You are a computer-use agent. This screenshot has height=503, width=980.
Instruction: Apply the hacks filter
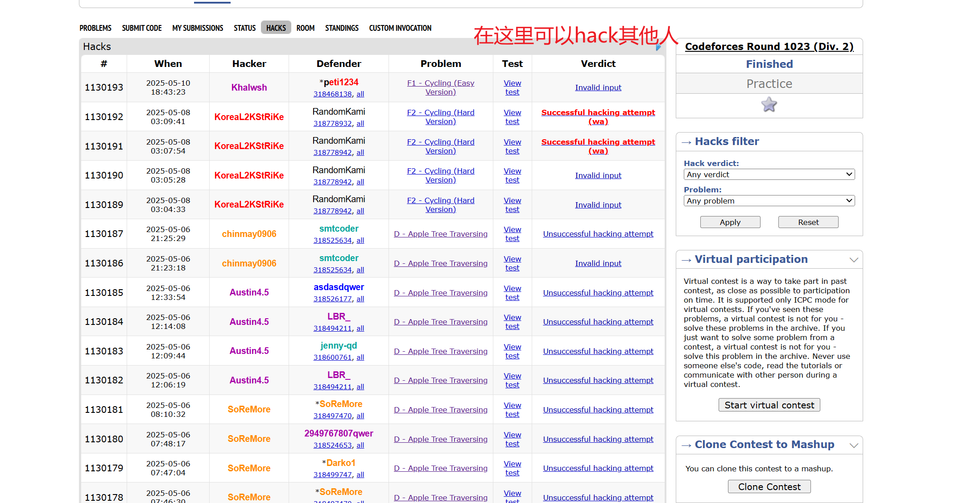tap(730, 222)
